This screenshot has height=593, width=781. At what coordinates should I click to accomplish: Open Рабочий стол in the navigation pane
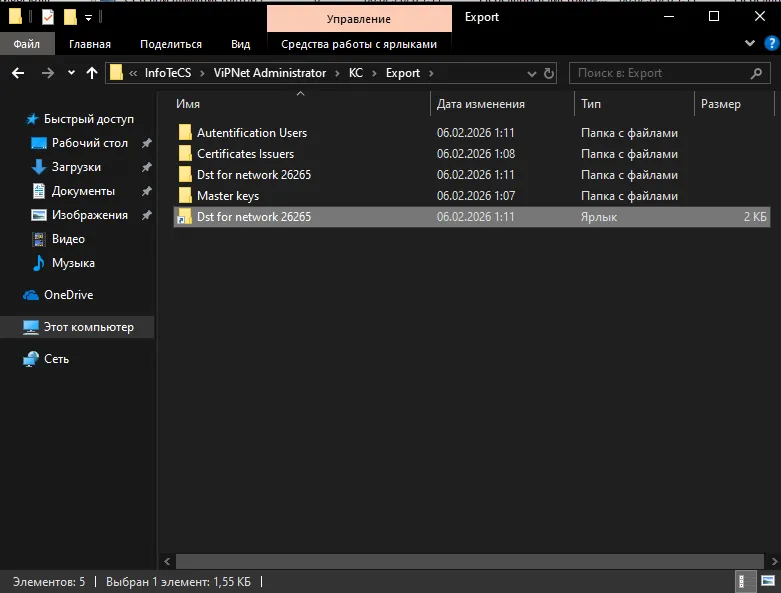(x=90, y=143)
